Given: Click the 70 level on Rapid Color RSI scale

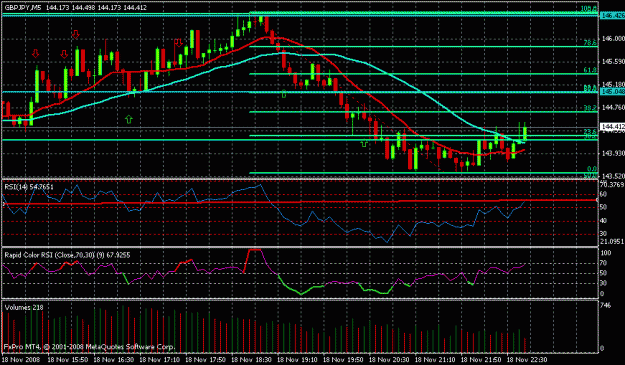Looking at the screenshot, I should [x=604, y=263].
